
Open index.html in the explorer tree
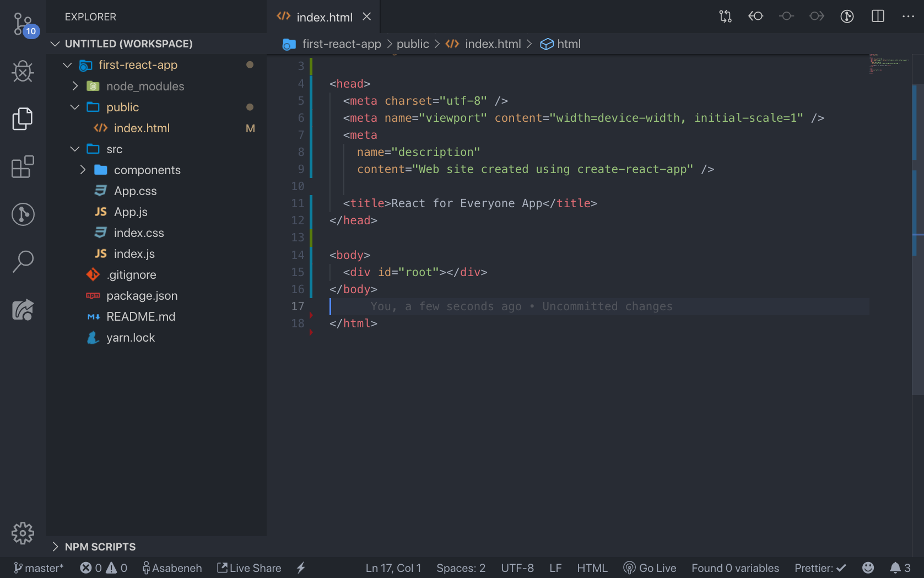[156, 128]
